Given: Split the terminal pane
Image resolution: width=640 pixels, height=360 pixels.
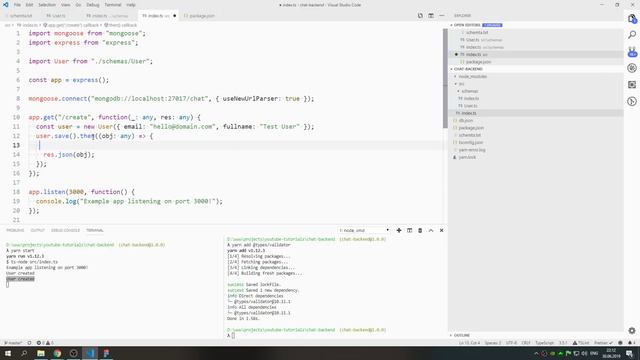Looking at the screenshot, I should (409, 230).
